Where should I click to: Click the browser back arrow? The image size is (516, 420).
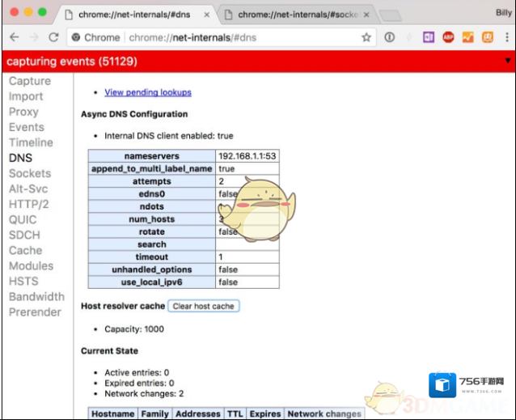(14, 37)
